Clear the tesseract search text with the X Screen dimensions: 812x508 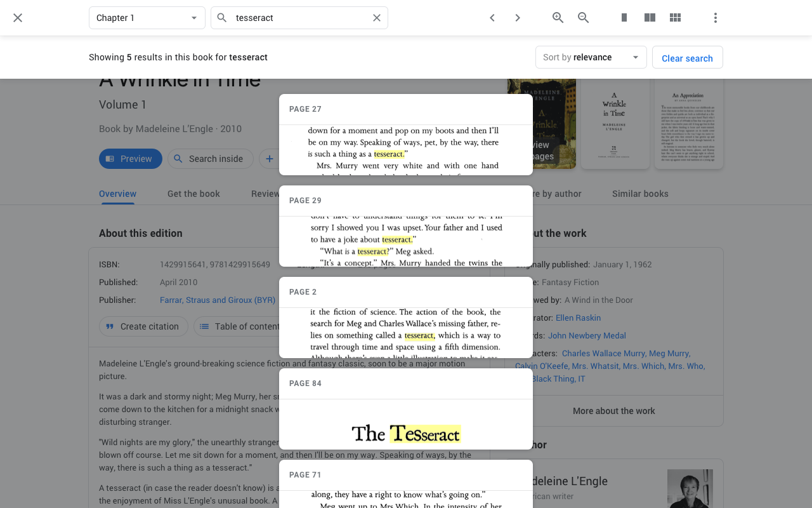click(376, 17)
